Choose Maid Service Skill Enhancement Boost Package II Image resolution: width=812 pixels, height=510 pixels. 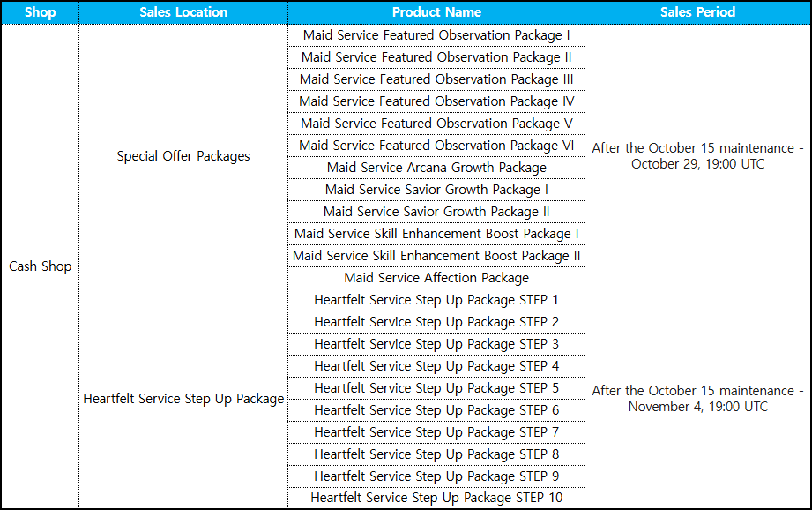(x=436, y=256)
